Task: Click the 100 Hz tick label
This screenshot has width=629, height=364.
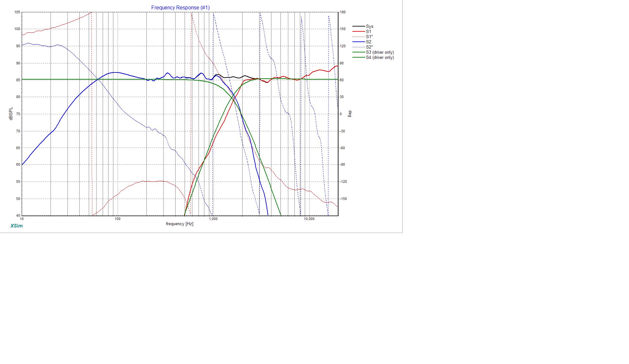Action: tap(118, 219)
